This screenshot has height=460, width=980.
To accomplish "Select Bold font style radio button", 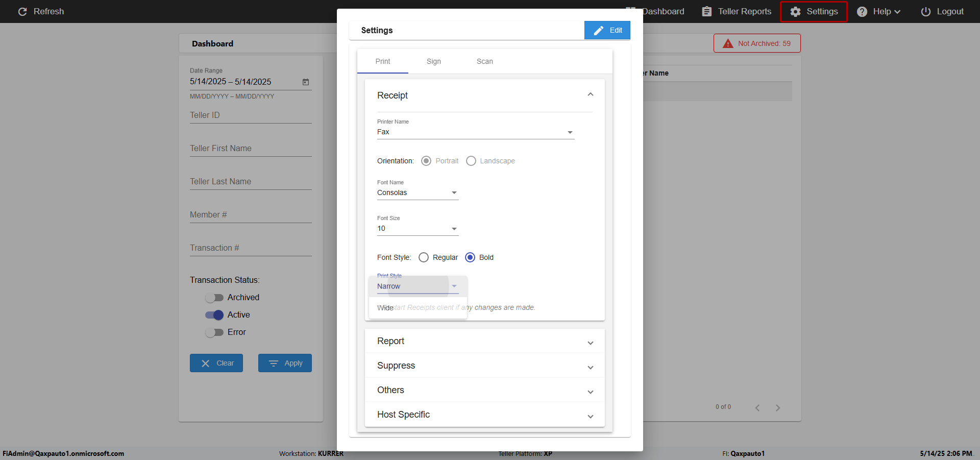I will click(x=470, y=257).
